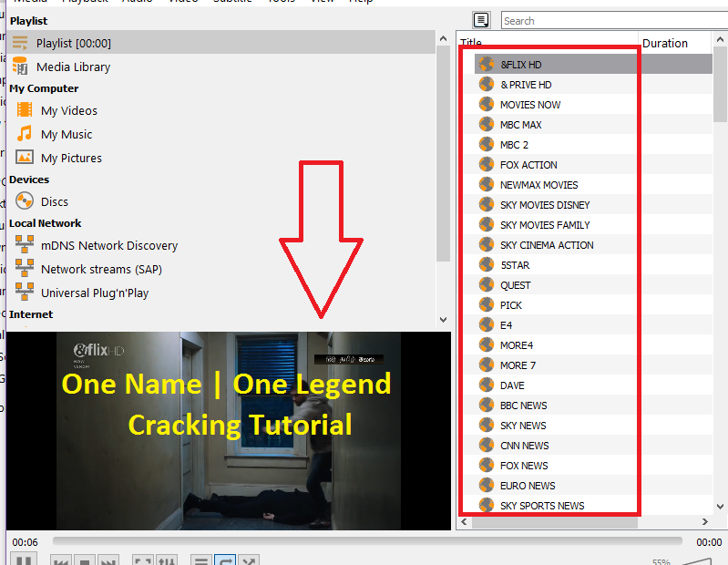
Task: Click the My Music note icon
Action: (x=24, y=133)
